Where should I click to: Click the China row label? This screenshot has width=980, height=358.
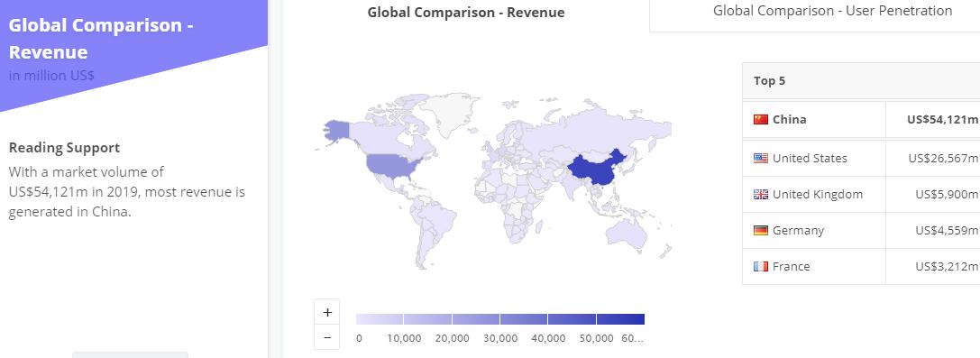pos(790,119)
